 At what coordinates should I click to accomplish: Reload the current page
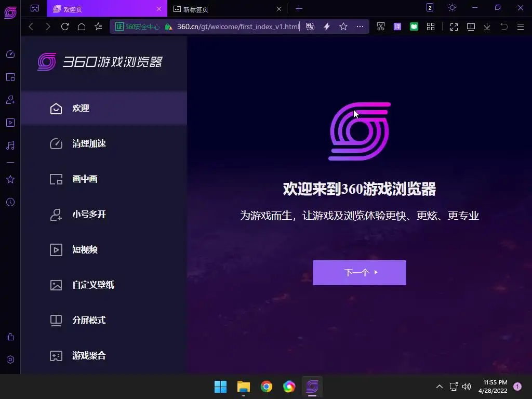click(65, 26)
